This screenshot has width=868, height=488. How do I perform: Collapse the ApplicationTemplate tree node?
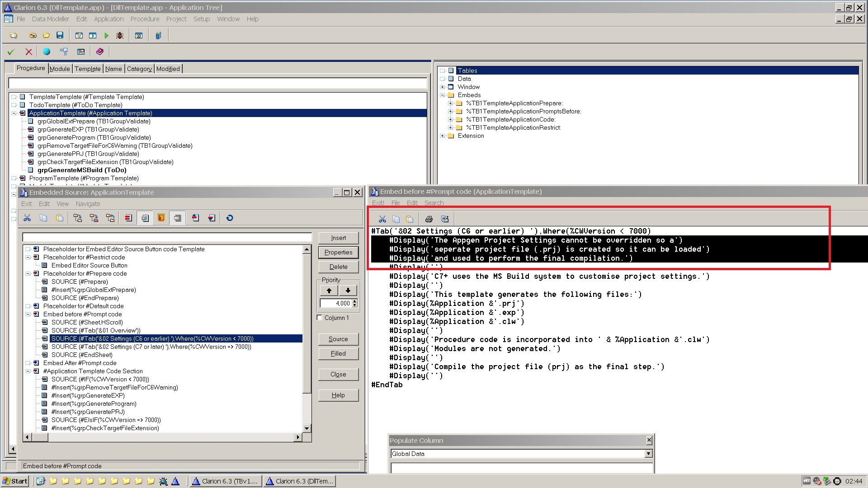click(14, 113)
